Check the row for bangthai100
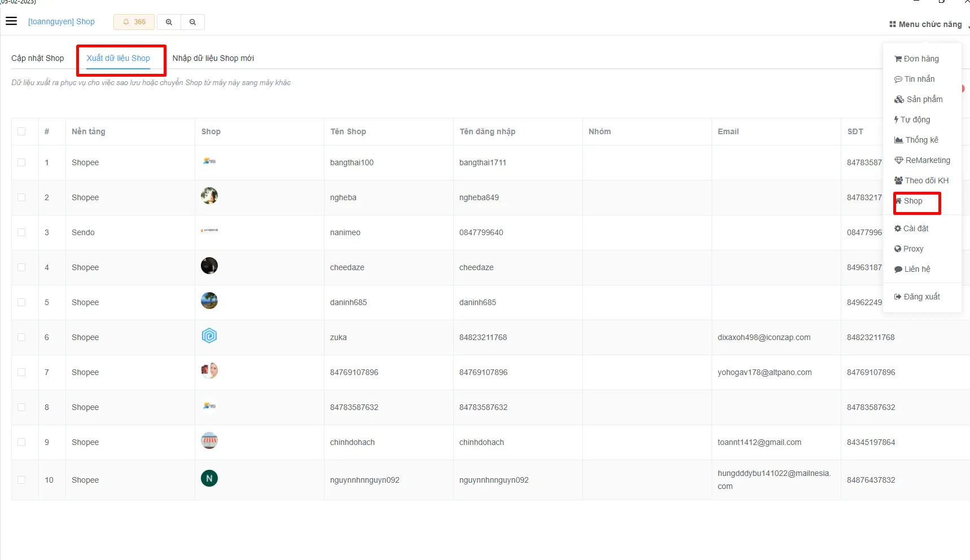Viewport: 970px width, 560px height. click(x=21, y=162)
